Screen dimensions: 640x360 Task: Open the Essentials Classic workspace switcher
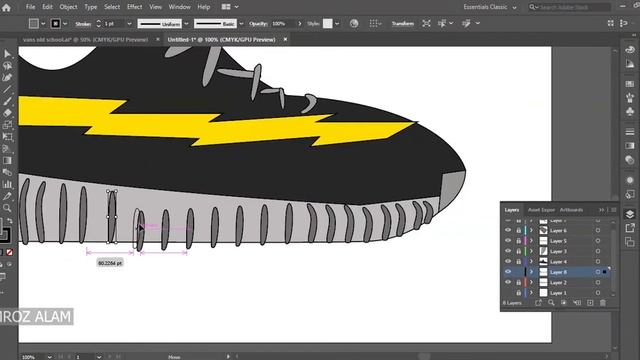[x=490, y=7]
